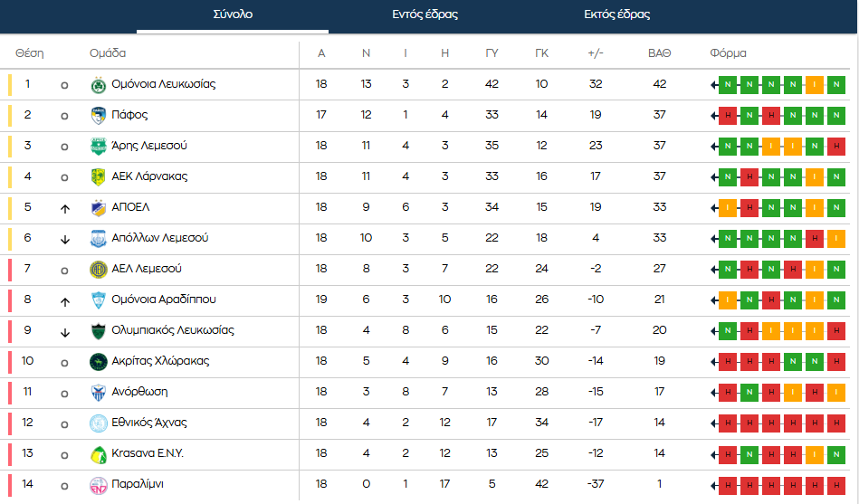Select the Εκτός έδρας tab
859x504 pixels.
click(x=616, y=14)
